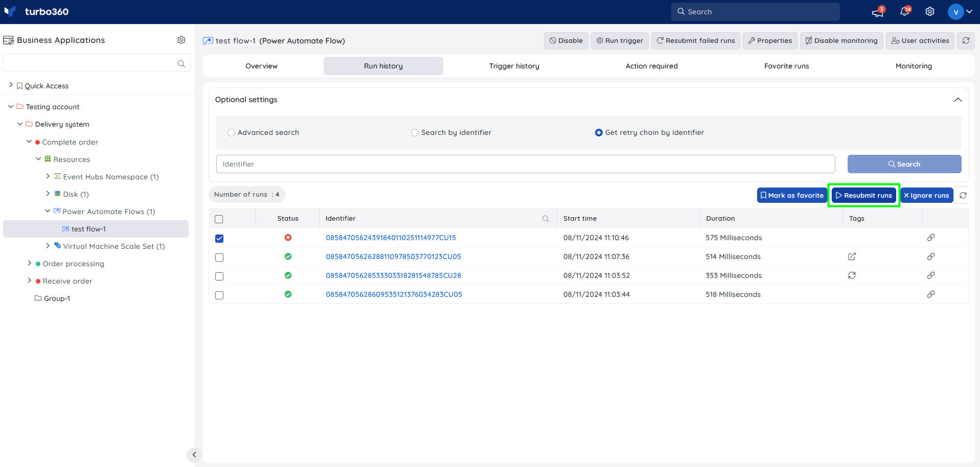Click success status icon of 11:03:44 run
This screenshot has height=467, width=980.
click(288, 294)
